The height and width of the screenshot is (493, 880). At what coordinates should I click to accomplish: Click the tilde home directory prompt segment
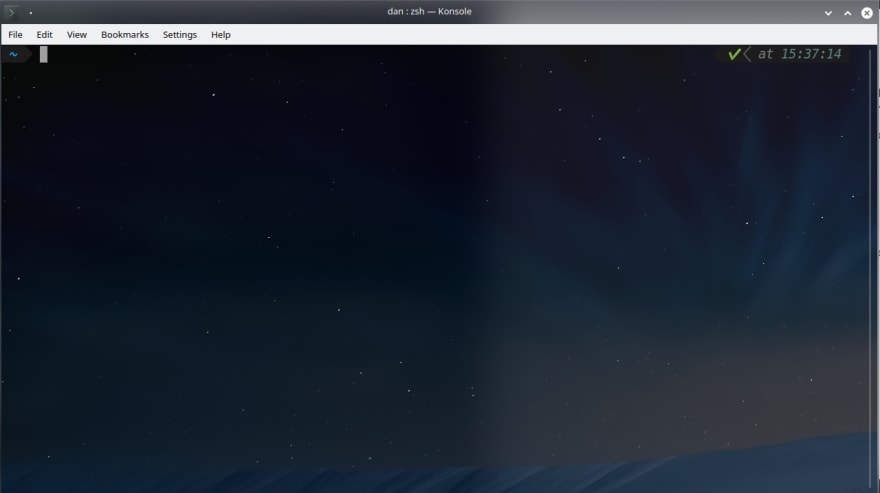[x=13, y=54]
